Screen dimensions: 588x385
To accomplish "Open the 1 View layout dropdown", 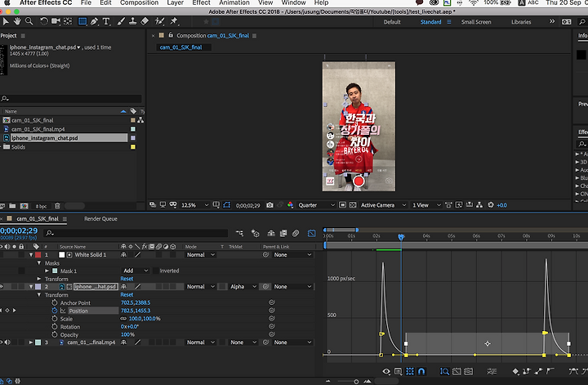I will click(427, 205).
